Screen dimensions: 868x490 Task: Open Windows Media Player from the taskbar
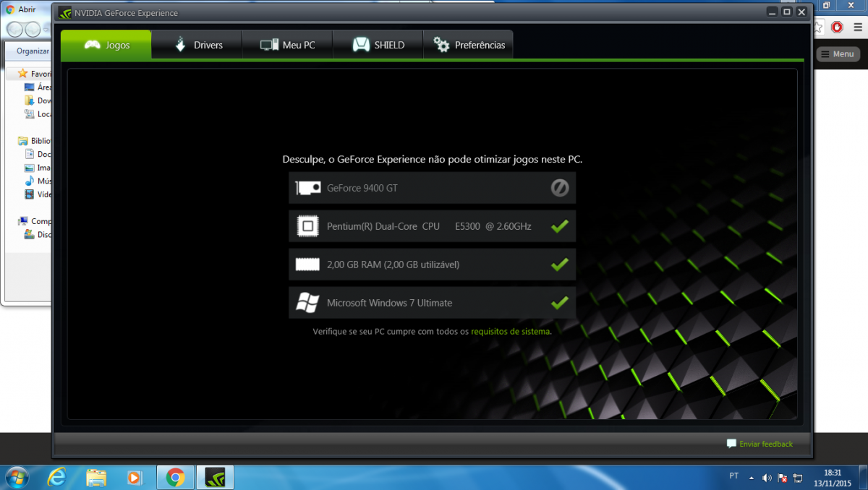tap(135, 477)
